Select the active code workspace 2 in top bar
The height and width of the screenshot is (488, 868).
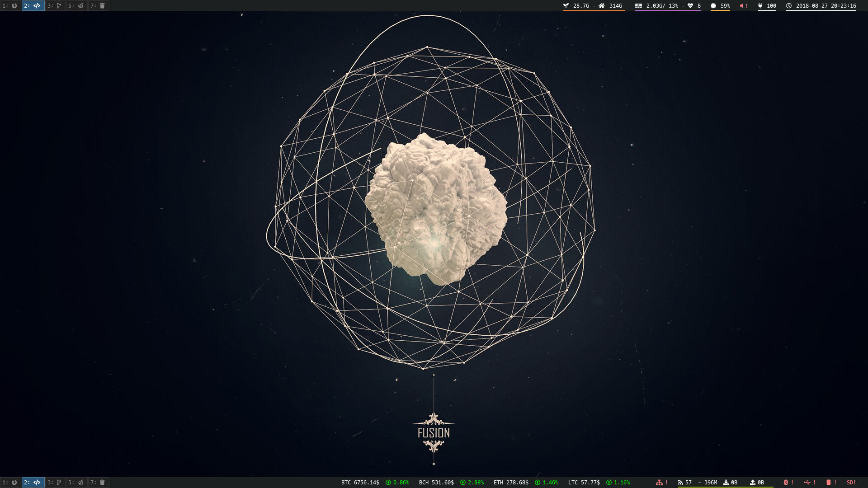tap(33, 6)
